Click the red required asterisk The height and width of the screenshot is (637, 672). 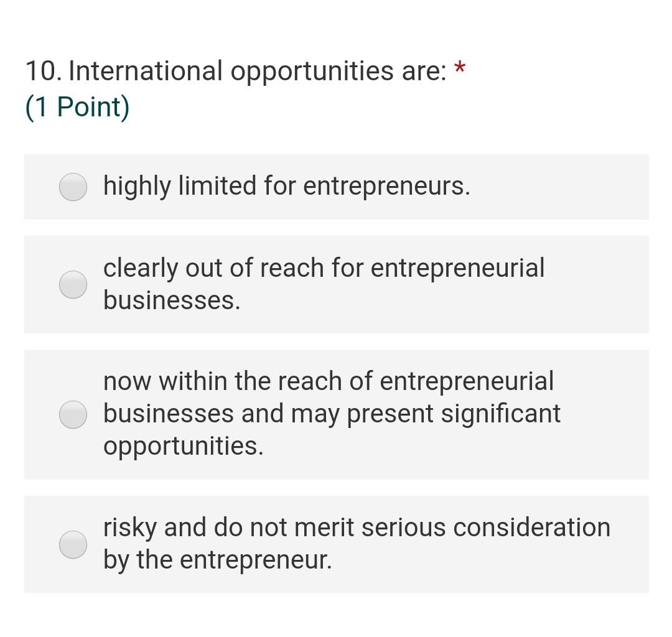point(459,68)
